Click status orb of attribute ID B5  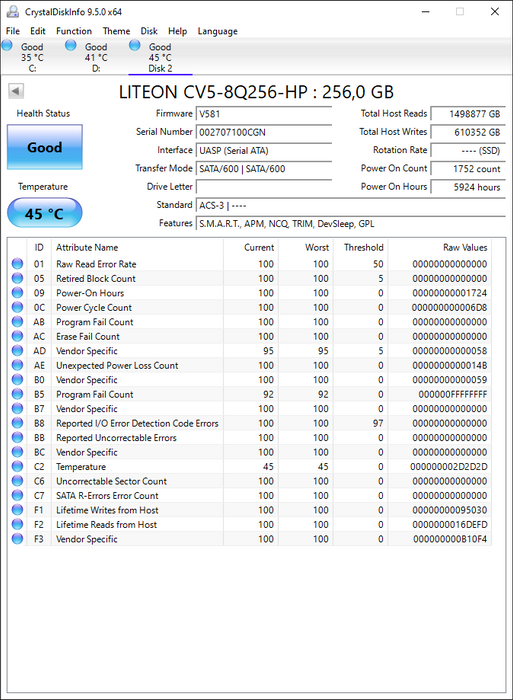coord(17,394)
